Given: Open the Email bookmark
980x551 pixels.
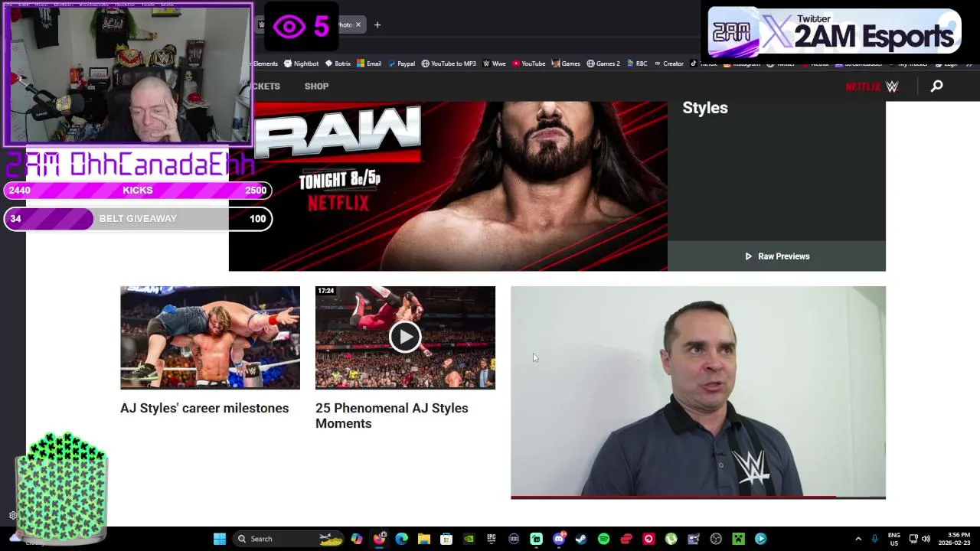Looking at the screenshot, I should point(368,64).
